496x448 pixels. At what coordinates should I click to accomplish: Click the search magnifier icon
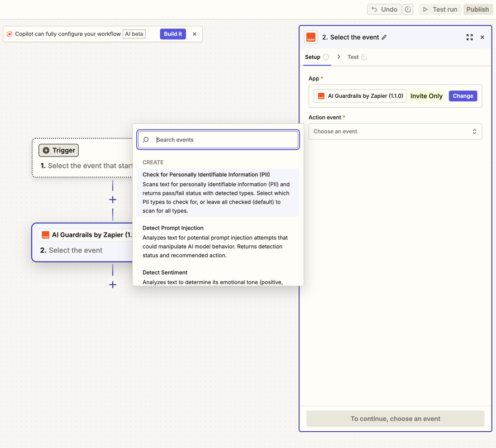tap(146, 139)
